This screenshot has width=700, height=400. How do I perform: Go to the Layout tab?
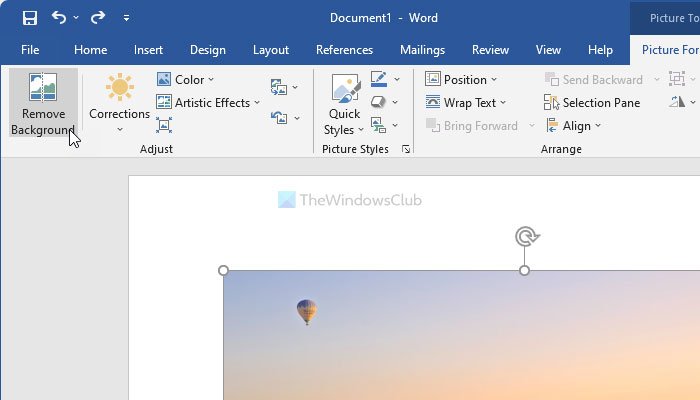[271, 50]
